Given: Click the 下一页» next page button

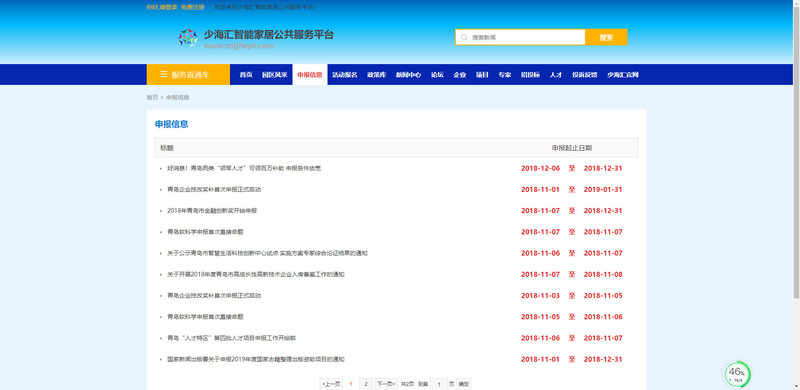Looking at the screenshot, I should [386, 384].
